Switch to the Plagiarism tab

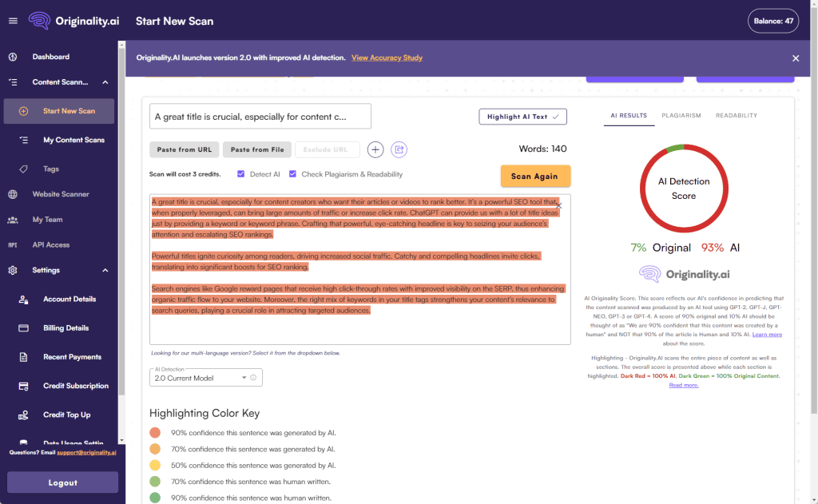coord(681,115)
